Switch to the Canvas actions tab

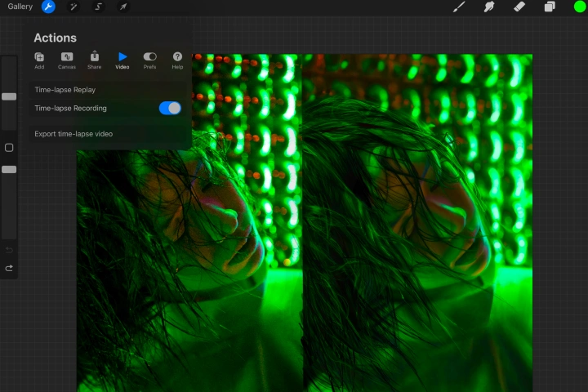tap(67, 60)
